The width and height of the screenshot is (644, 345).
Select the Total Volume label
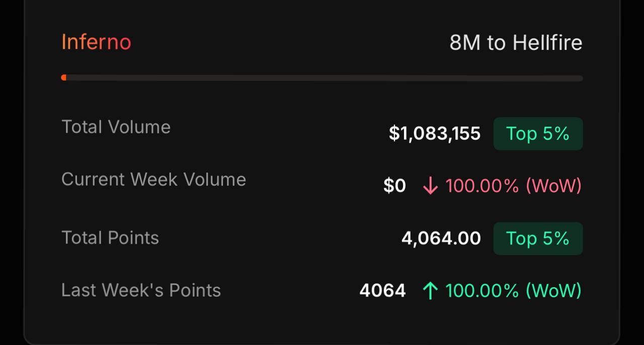(116, 127)
